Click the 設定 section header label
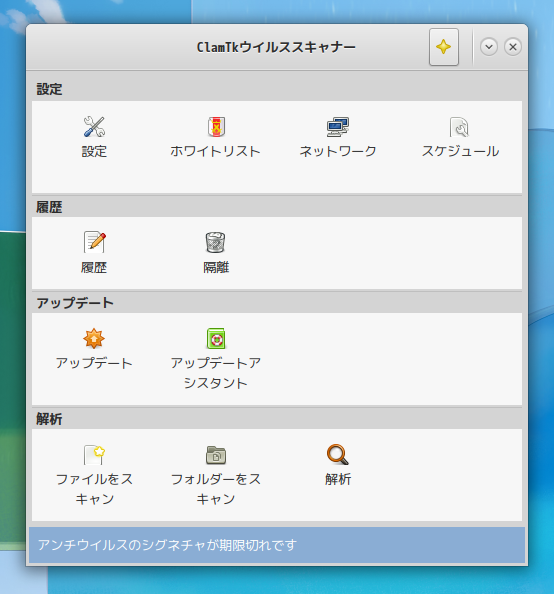554x594 pixels. click(49, 89)
